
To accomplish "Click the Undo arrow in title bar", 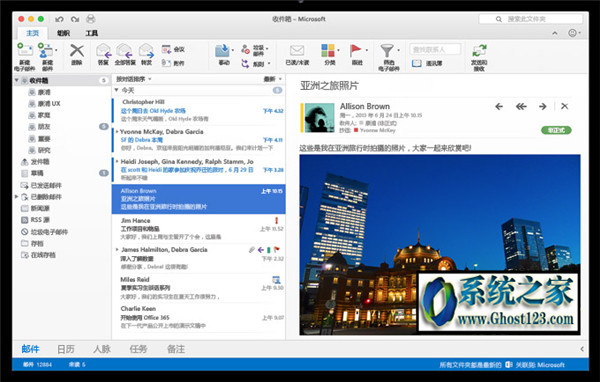I will (59, 19).
